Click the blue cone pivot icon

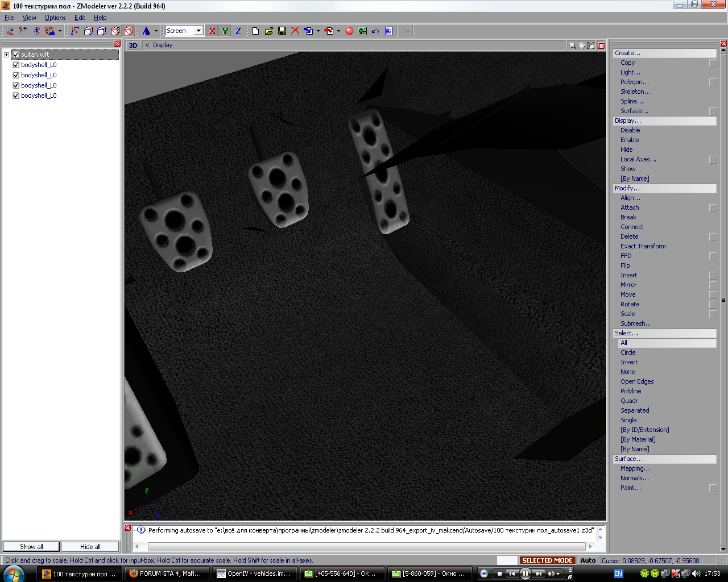(146, 31)
